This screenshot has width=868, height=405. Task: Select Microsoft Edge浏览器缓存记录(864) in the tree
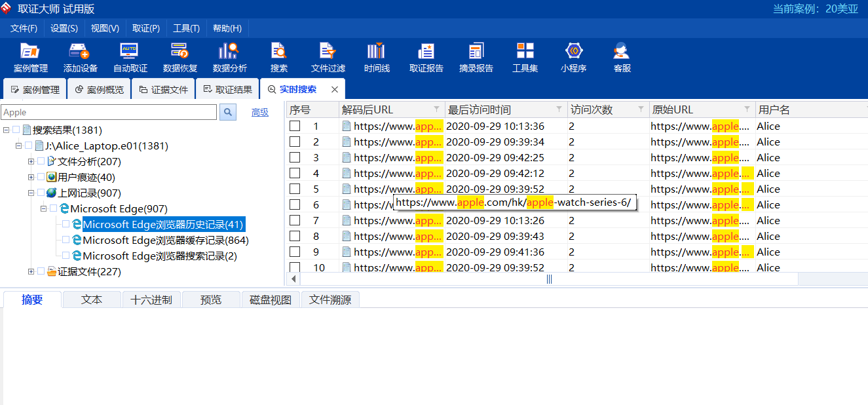pyautogui.click(x=166, y=240)
